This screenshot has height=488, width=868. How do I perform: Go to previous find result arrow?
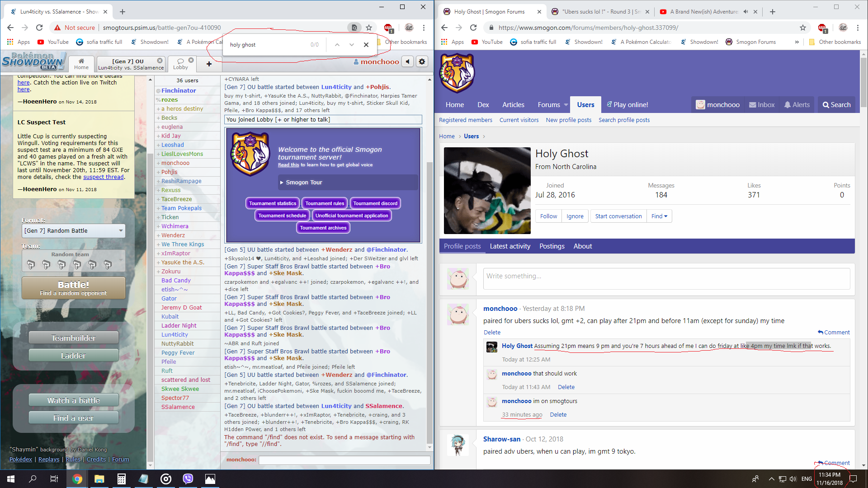337,45
